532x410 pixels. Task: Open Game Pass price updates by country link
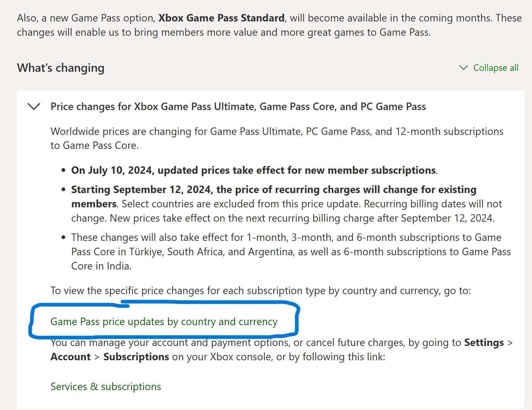pos(164,321)
